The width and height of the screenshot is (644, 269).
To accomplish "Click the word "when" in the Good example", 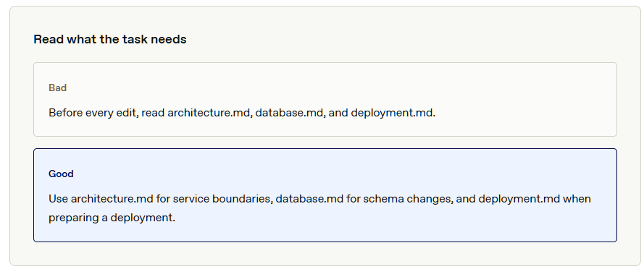I will (x=577, y=199).
